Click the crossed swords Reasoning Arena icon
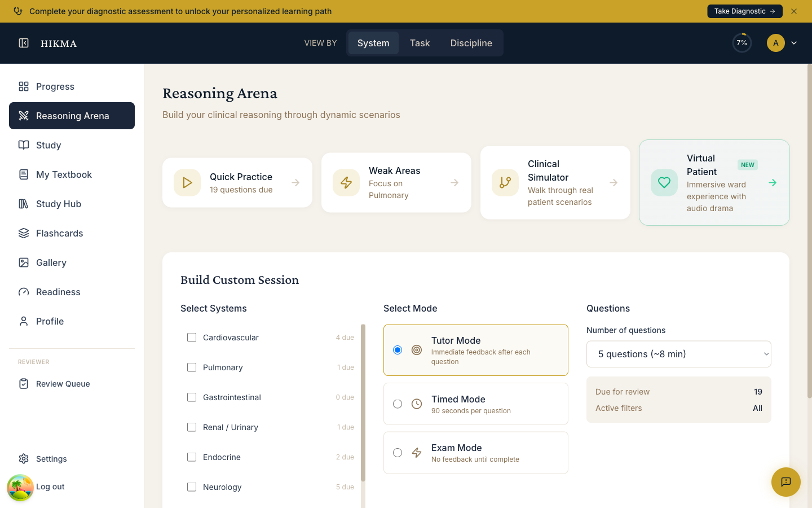Screen dimensions: 812x508 [24, 116]
